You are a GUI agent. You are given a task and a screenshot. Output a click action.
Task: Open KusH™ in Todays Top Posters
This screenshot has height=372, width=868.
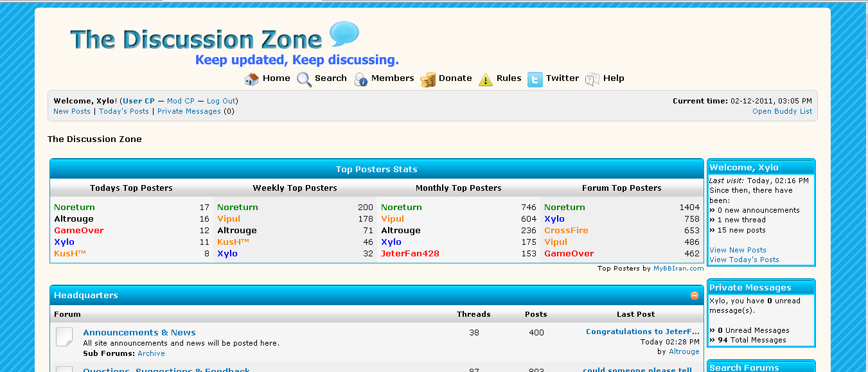click(70, 254)
